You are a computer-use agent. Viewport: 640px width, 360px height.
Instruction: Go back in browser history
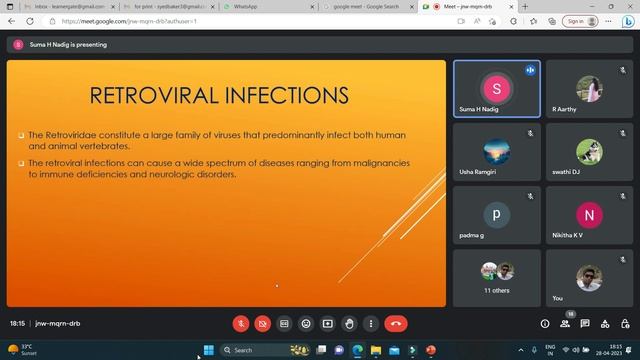click(x=11, y=21)
